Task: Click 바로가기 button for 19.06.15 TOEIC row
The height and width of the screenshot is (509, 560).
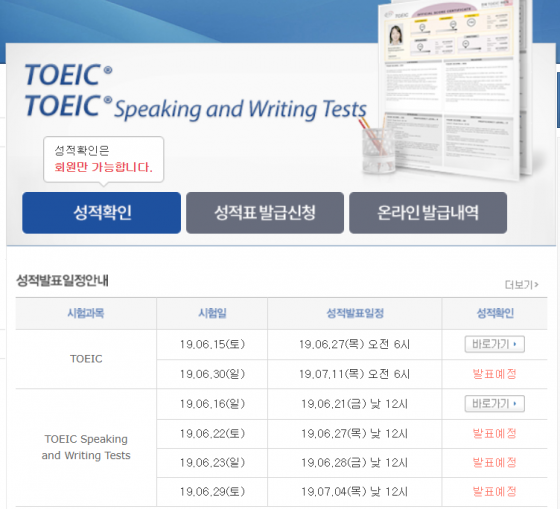Action: click(494, 344)
